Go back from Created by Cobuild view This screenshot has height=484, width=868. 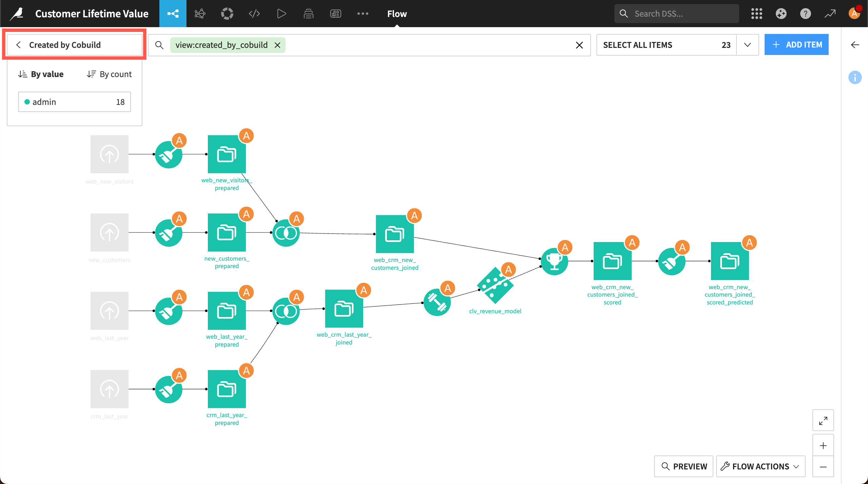coord(19,45)
